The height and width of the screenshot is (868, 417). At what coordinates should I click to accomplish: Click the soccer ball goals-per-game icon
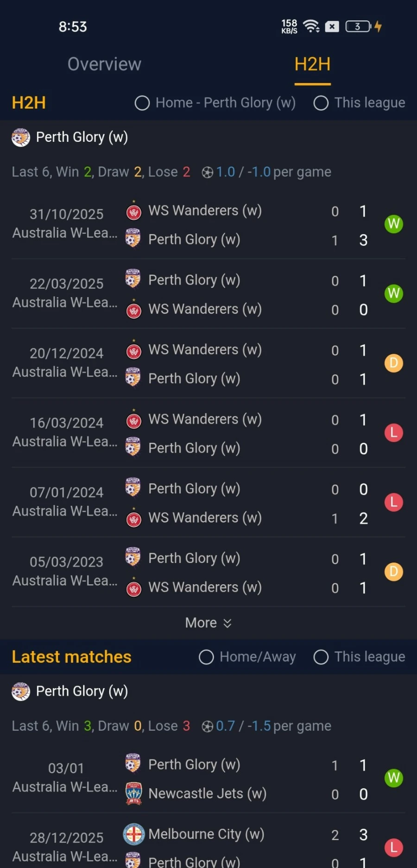pyautogui.click(x=208, y=172)
